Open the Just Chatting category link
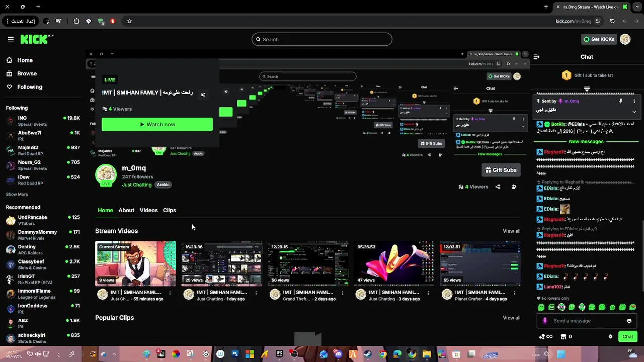Screen dimensions: 644x362 coord(136,185)
